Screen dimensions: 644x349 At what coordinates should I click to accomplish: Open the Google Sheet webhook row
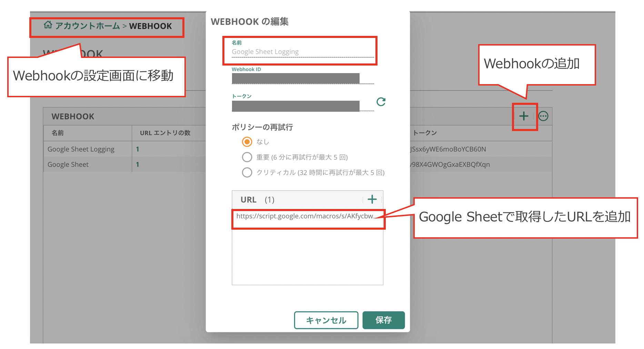click(68, 164)
